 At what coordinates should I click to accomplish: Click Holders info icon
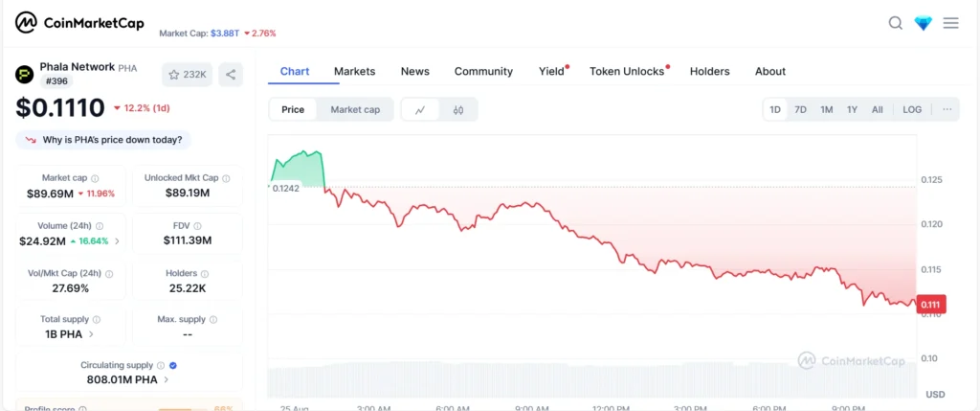click(x=205, y=273)
